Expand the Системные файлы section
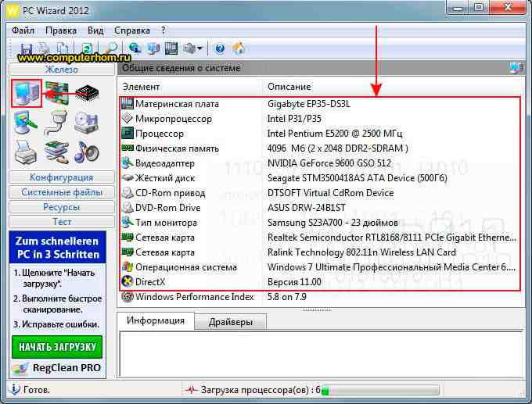Viewport: 532px width, 404px height. click(61, 192)
